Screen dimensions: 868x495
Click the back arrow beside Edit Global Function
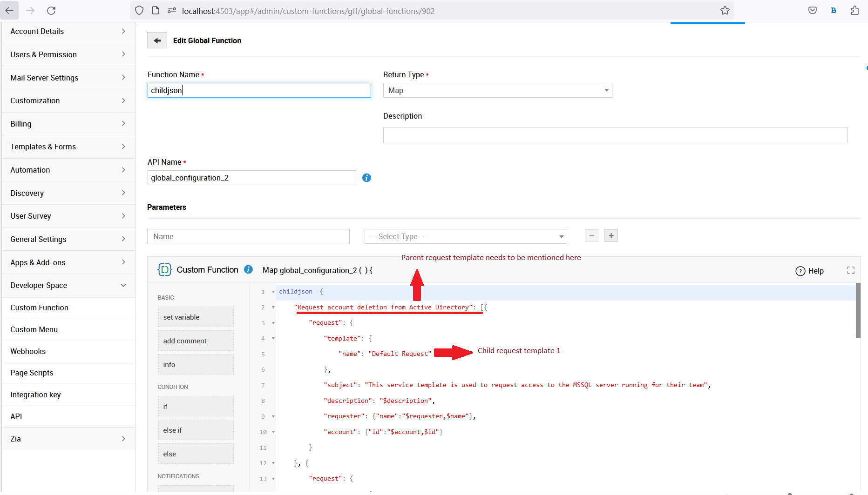157,40
